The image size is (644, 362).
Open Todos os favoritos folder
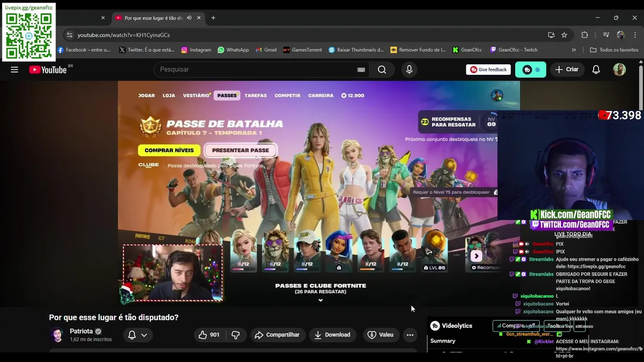pos(614,50)
